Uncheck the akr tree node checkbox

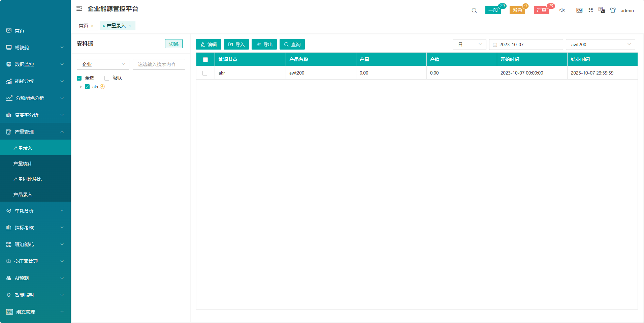tap(87, 87)
